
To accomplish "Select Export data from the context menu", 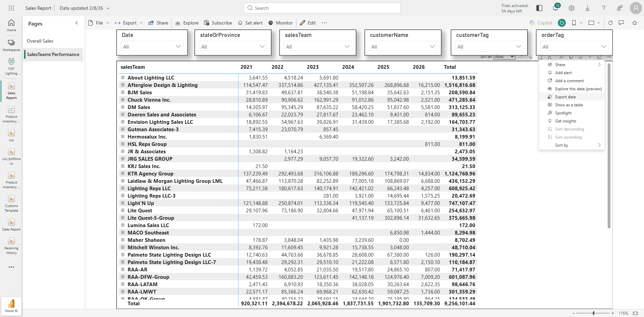I will click(x=572, y=97).
